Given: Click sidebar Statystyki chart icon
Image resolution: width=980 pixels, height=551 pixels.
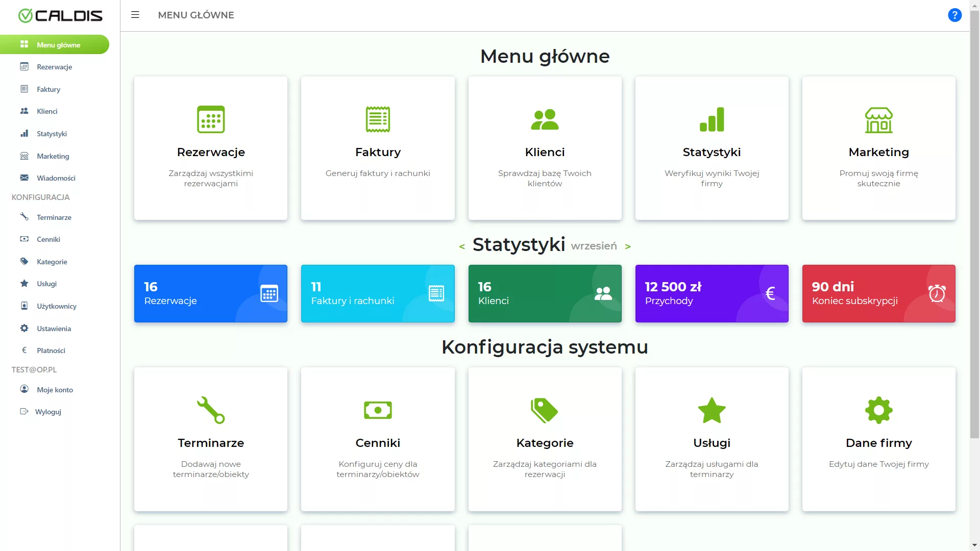Looking at the screenshot, I should click(x=24, y=133).
